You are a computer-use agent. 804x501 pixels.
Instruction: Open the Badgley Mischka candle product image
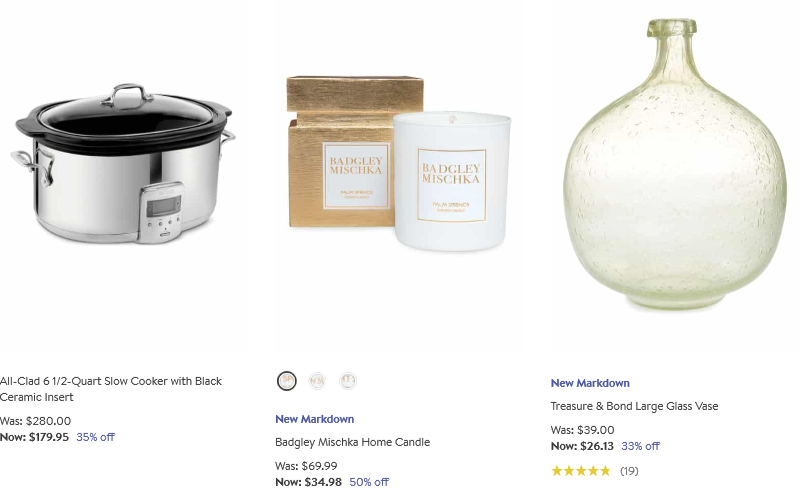tap(399, 164)
